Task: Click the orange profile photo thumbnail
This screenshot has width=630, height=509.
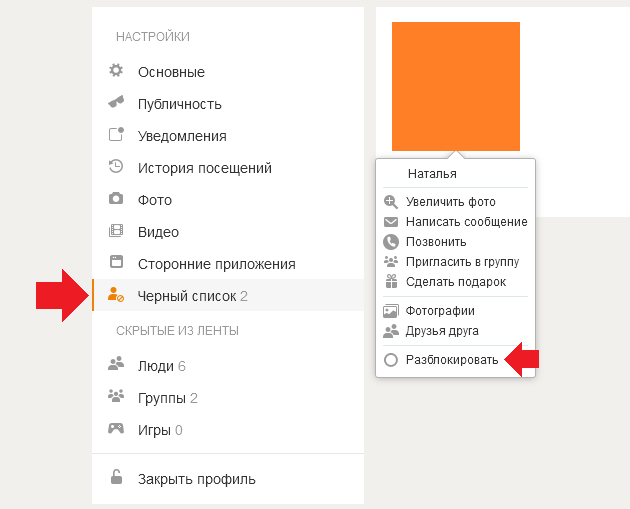Action: pos(456,86)
